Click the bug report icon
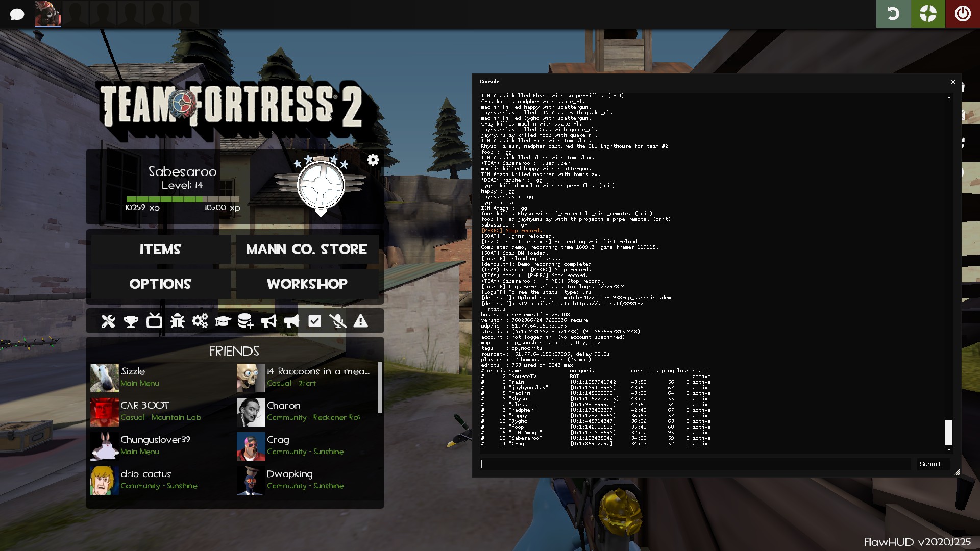 point(177,321)
